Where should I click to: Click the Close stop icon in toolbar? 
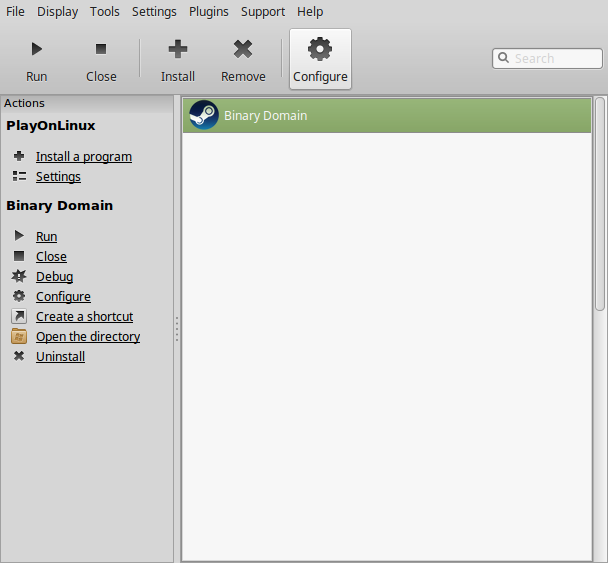101,49
